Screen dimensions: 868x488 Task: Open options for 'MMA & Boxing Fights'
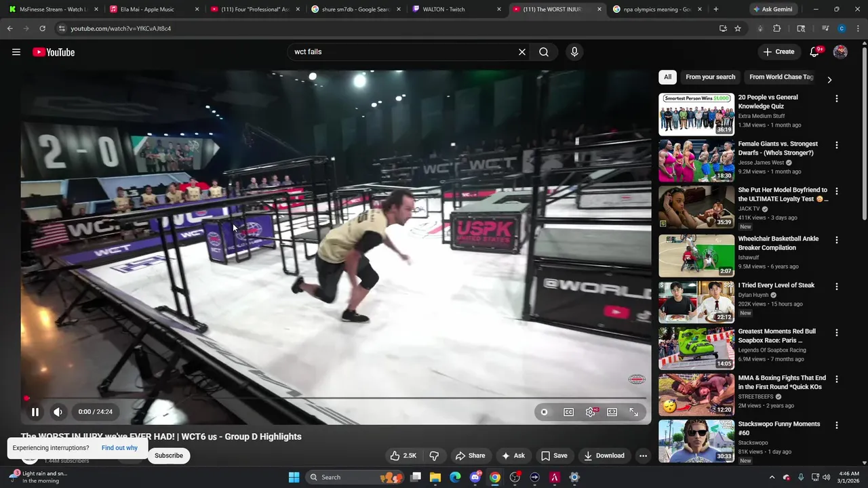[836, 380]
